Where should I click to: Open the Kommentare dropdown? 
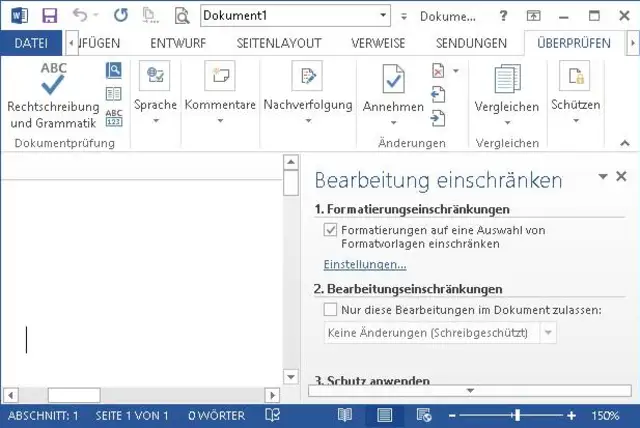[220, 94]
